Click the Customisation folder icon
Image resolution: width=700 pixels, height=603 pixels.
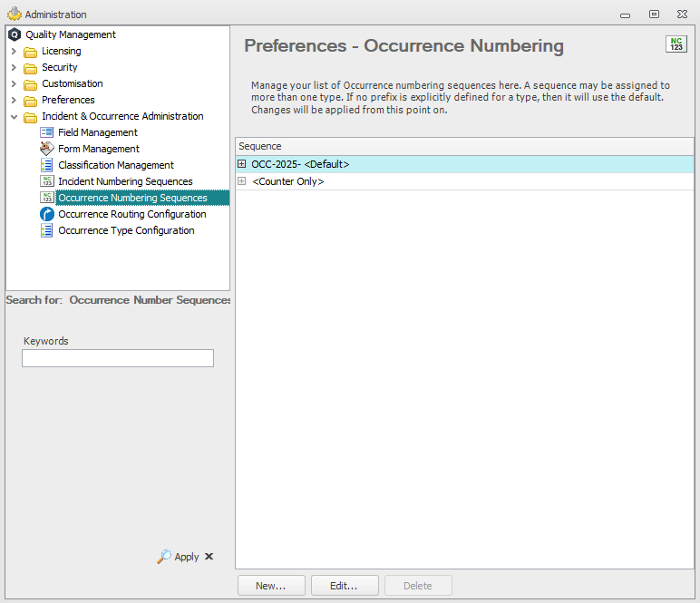point(30,84)
